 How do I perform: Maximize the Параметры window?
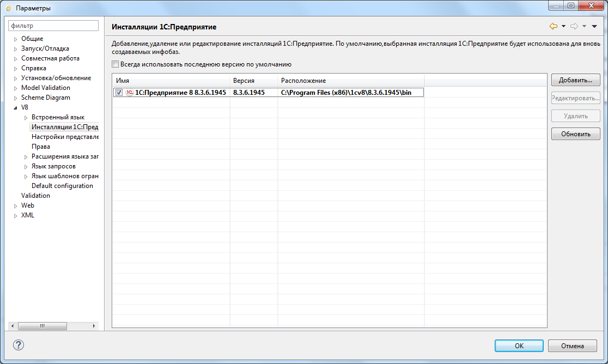pos(571,5)
